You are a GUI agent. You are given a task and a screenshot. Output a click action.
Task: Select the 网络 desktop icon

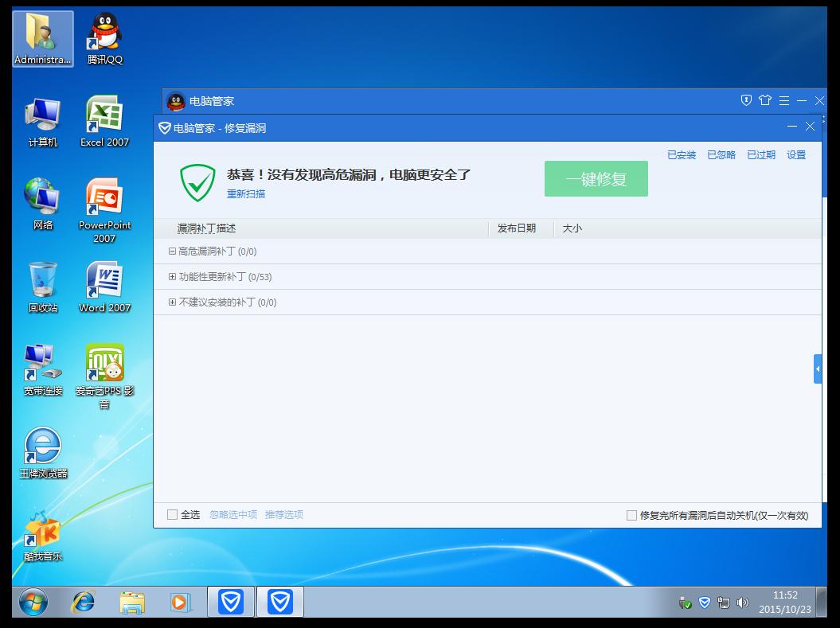(x=43, y=205)
